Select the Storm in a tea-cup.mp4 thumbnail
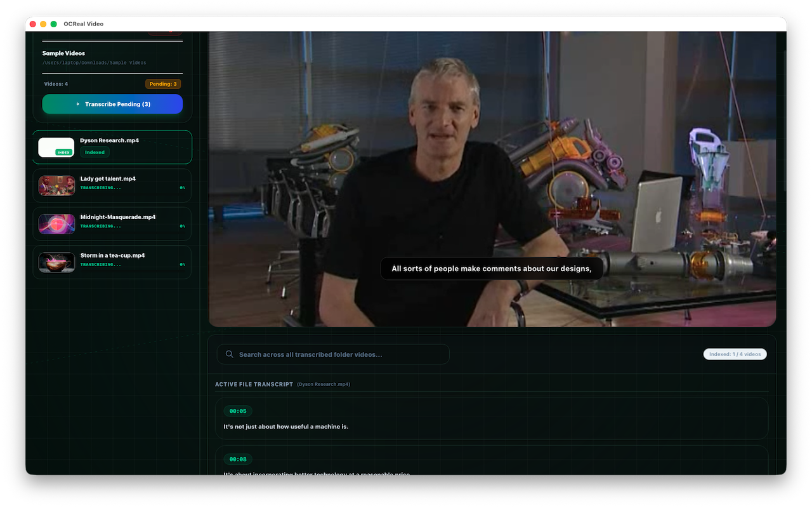Screen dimensions: 812x508 click(x=56, y=262)
